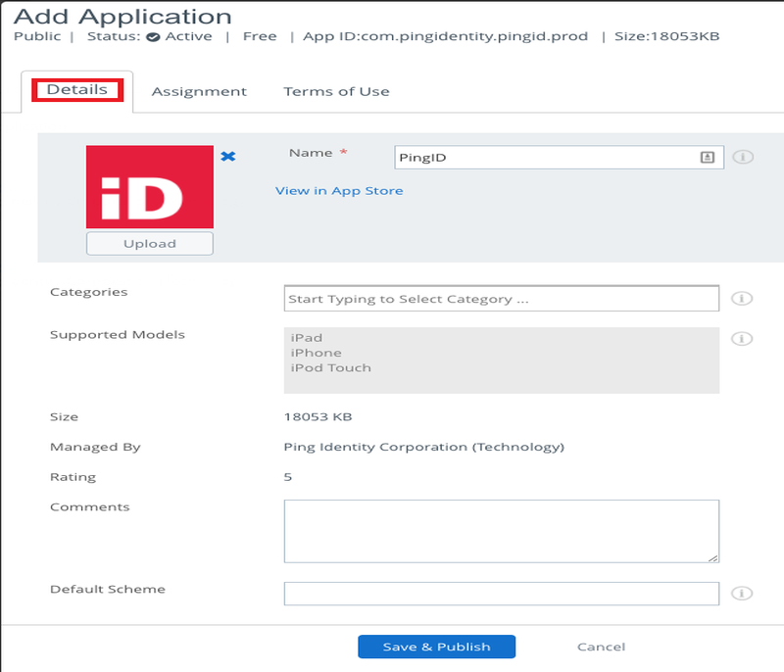Switch to the Assignment tab
Image resolution: width=784 pixels, height=672 pixels.
coord(199,91)
